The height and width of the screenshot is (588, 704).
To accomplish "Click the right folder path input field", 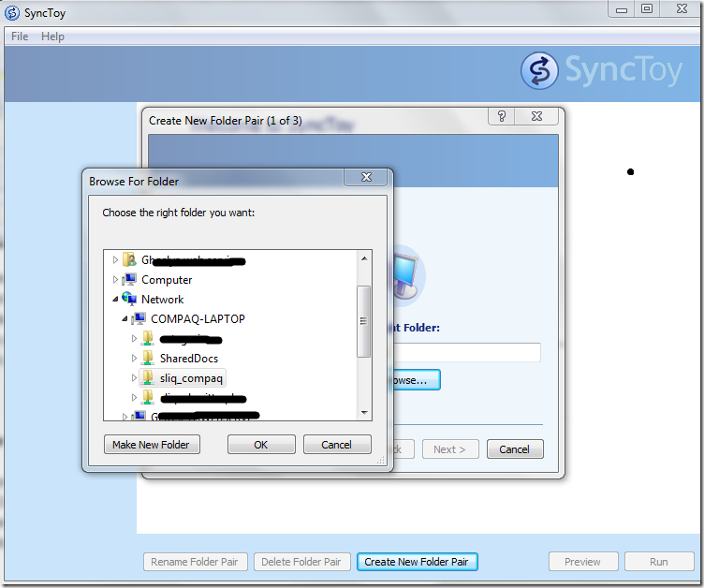I will point(466,352).
